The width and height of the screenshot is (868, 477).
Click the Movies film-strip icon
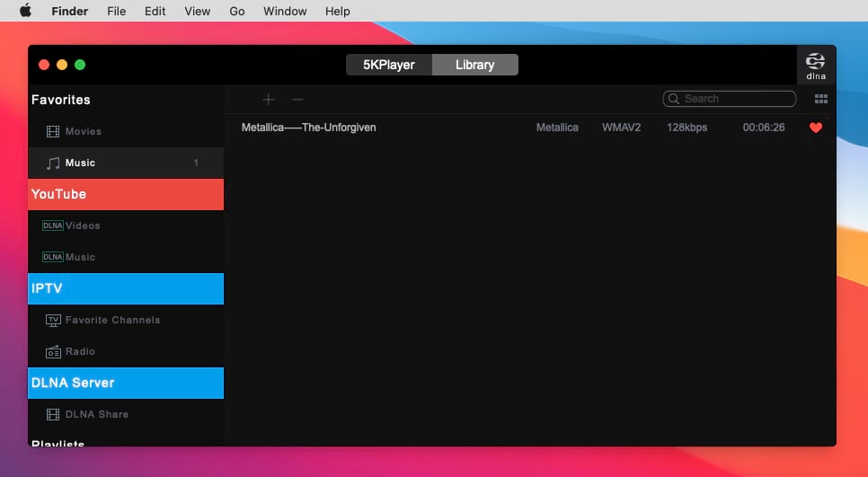pos(53,132)
